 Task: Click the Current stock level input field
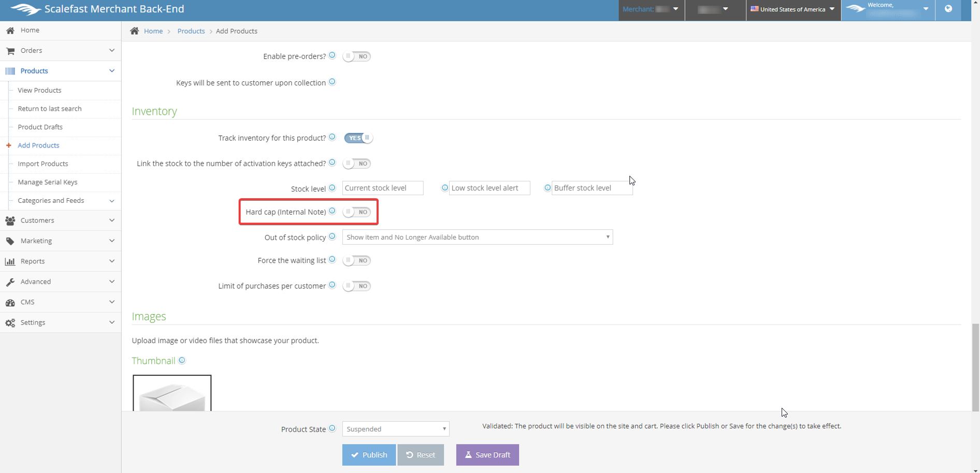[383, 188]
